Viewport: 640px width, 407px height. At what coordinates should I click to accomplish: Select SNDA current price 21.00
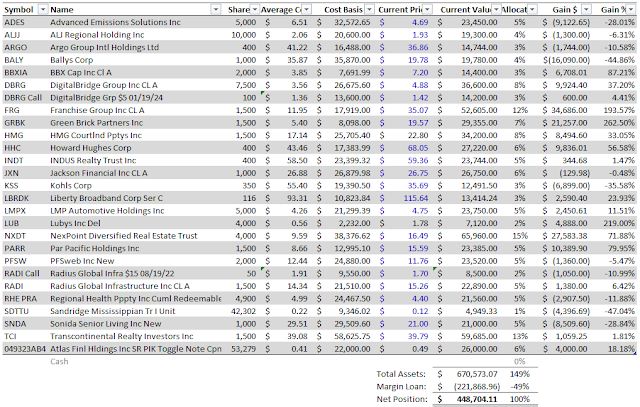418,324
